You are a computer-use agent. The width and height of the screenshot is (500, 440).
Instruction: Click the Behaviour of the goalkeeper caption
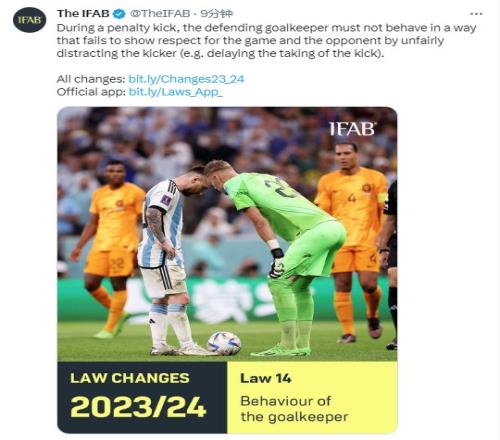294,409
